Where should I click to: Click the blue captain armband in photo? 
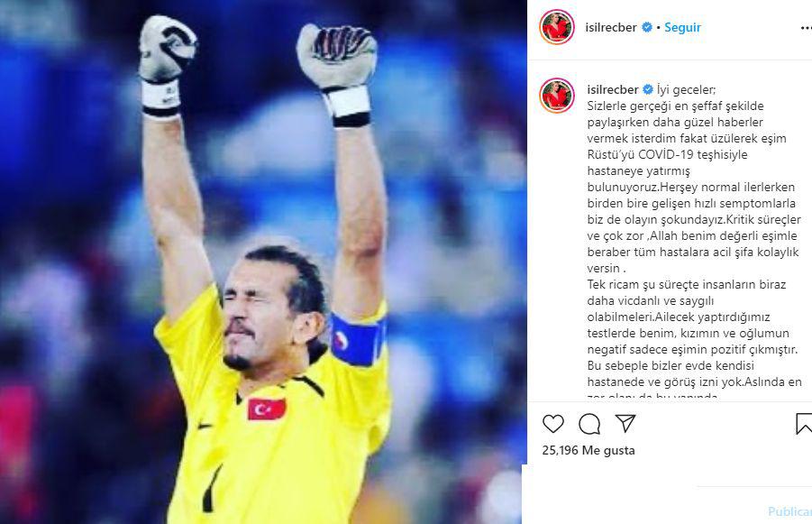click(x=358, y=338)
